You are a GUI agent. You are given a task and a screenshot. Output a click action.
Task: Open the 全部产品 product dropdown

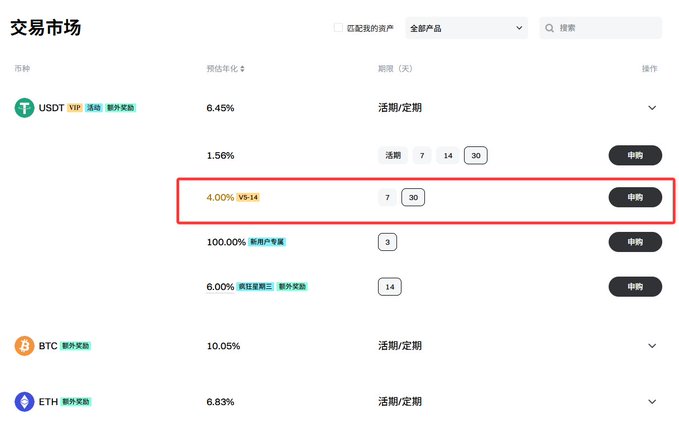[466, 28]
